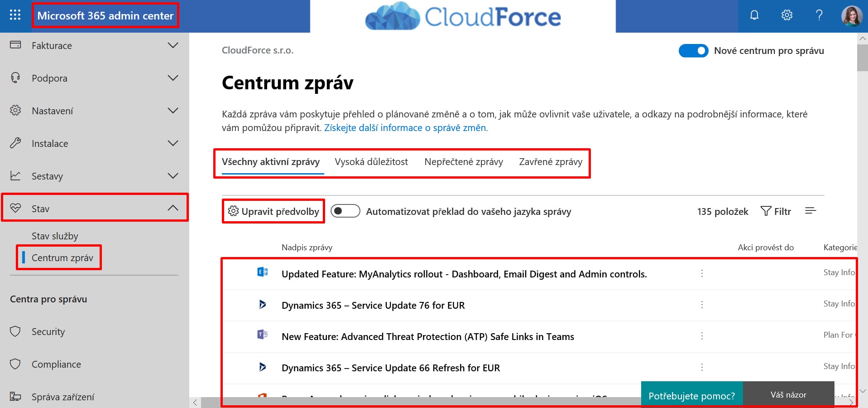Expand the Nastavení section chevron
This screenshot has height=408, width=868.
pyautogui.click(x=173, y=110)
